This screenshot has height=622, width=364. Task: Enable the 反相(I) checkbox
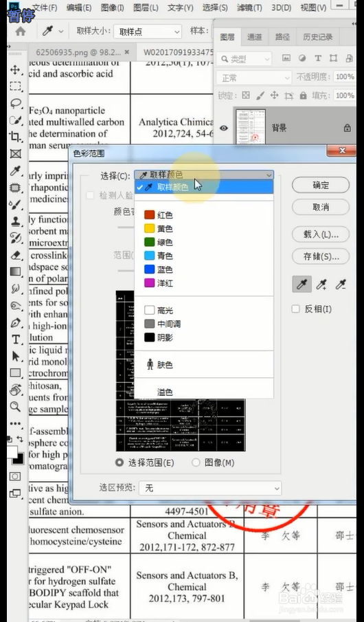tap(295, 309)
